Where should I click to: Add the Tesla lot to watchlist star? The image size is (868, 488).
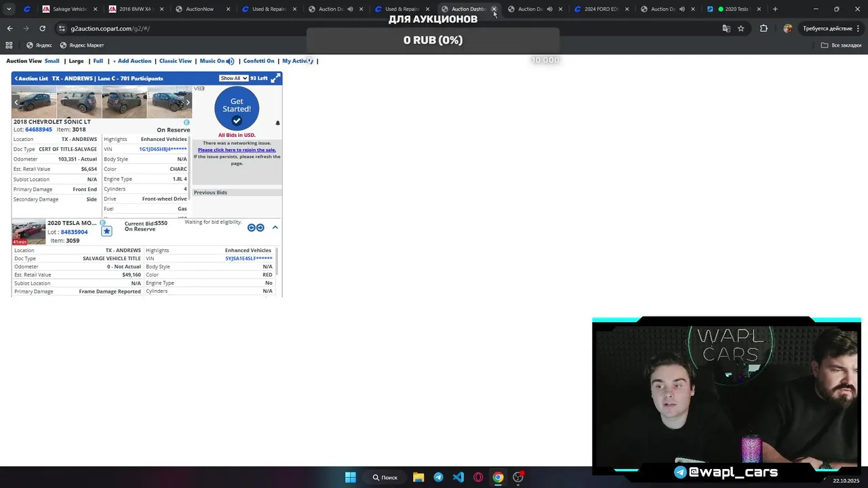pyautogui.click(x=106, y=231)
